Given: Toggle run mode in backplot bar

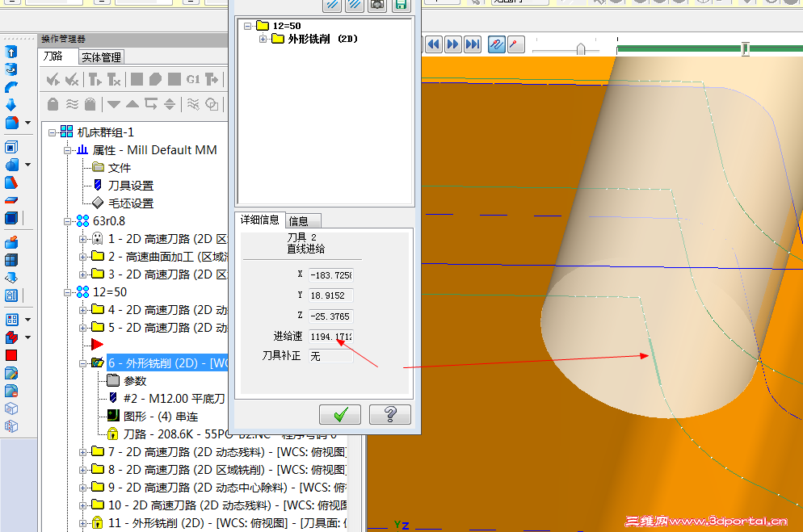Looking at the screenshot, I should [x=515, y=44].
